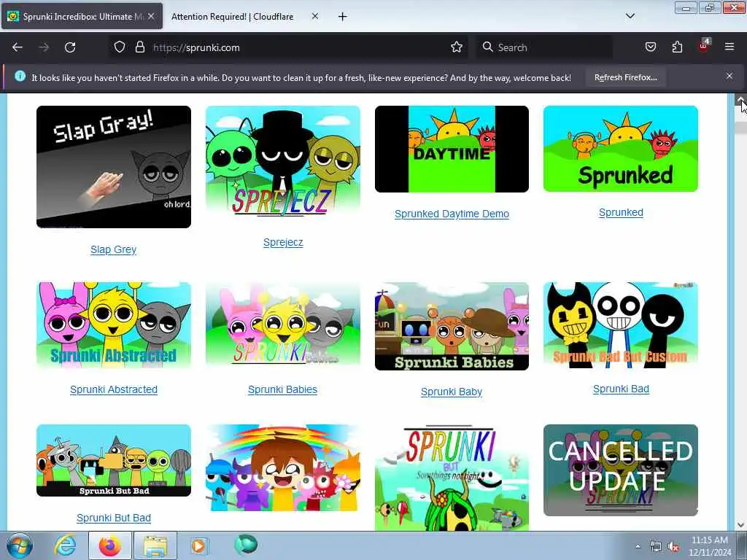Click the notification bar info icon

[x=20, y=76]
